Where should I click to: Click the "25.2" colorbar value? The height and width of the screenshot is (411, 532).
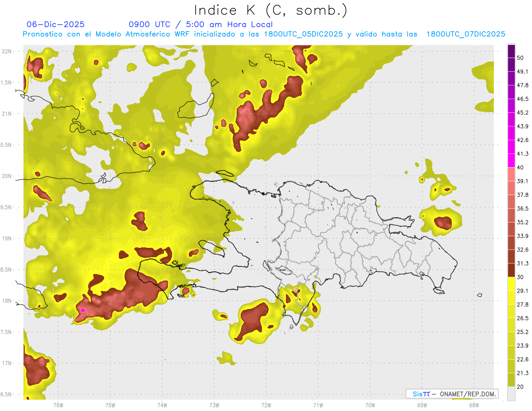523,332
